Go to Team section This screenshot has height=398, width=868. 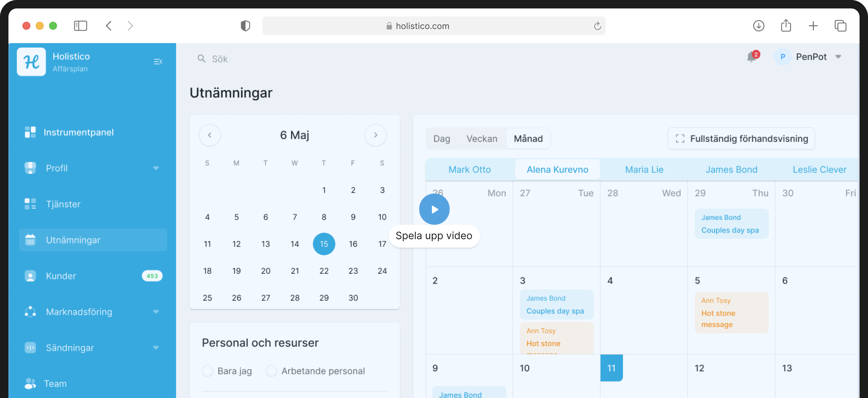pos(55,384)
